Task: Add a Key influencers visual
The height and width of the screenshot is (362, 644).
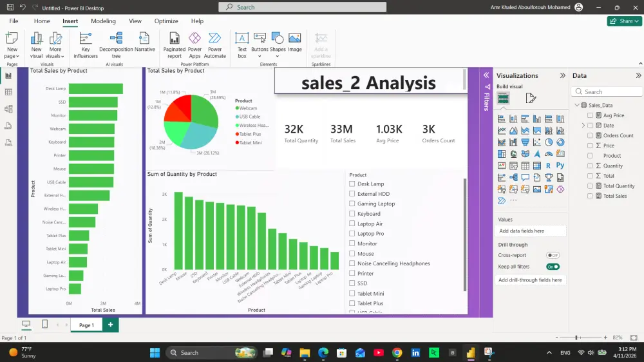Action: pyautogui.click(x=86, y=45)
